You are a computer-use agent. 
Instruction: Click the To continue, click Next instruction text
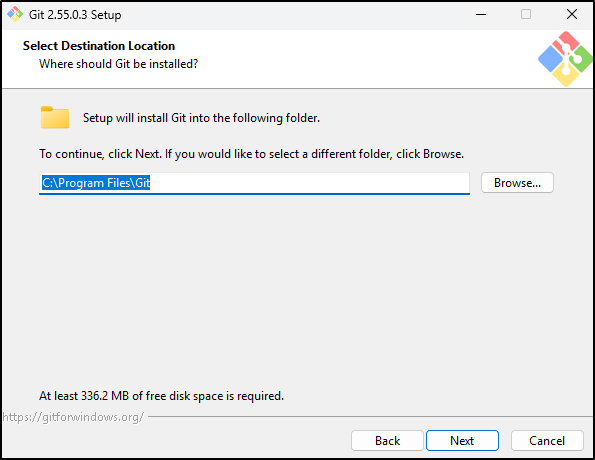tap(252, 154)
